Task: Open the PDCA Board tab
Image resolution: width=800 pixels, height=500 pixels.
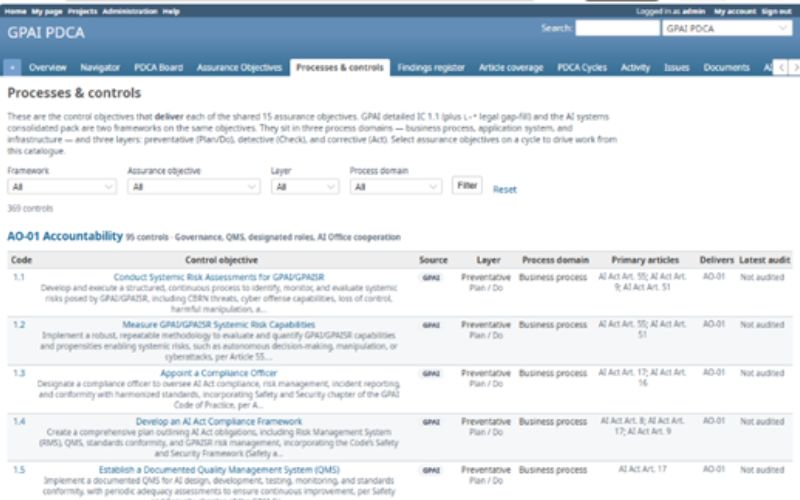Action: [x=158, y=67]
